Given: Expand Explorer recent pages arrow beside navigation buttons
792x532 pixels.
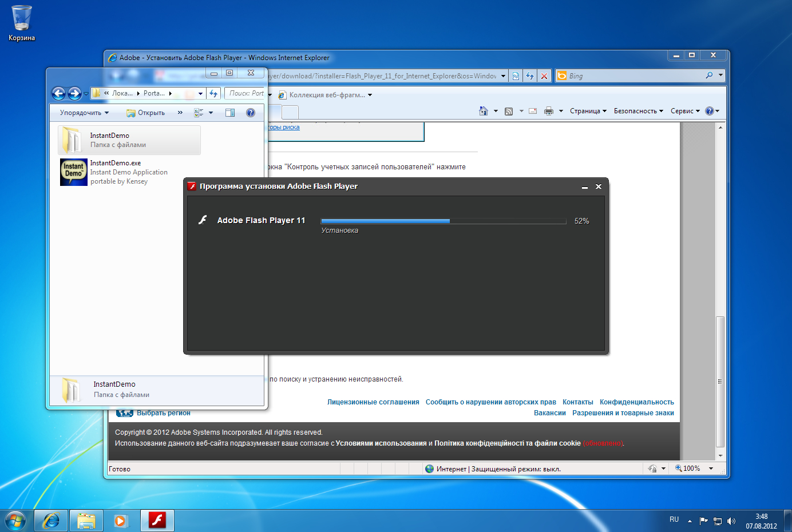Looking at the screenshot, I should [86, 93].
